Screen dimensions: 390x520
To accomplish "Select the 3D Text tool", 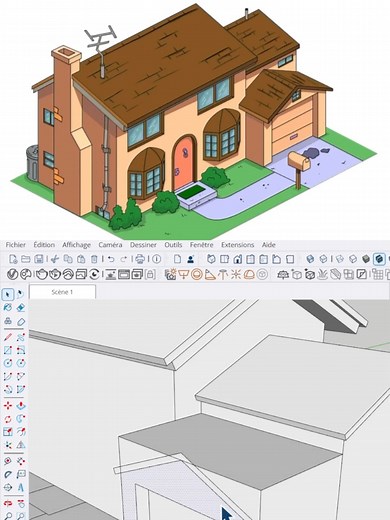I will tap(21, 487).
